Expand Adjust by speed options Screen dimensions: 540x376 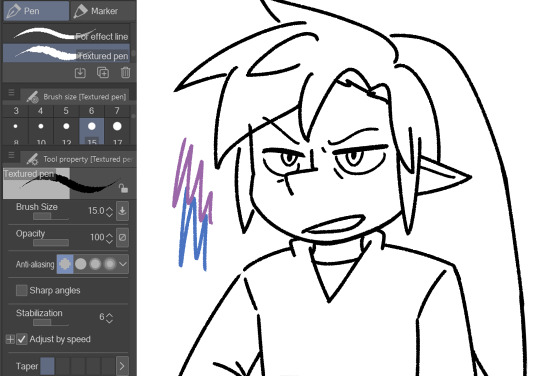(10, 339)
